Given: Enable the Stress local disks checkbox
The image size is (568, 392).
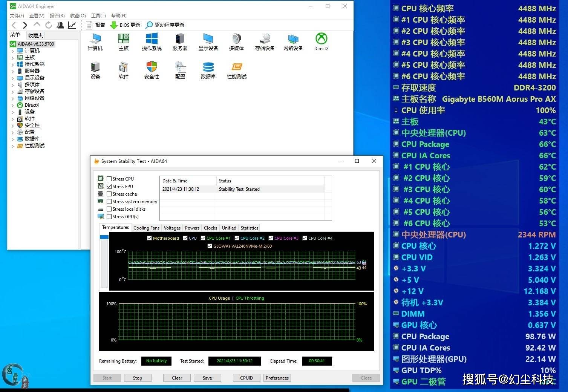Looking at the screenshot, I should pyautogui.click(x=109, y=209).
